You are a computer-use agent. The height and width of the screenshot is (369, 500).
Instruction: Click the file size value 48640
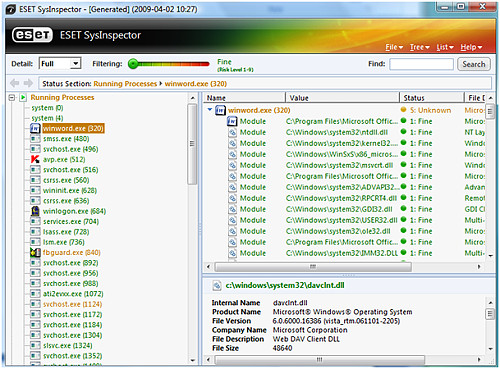pos(282,348)
